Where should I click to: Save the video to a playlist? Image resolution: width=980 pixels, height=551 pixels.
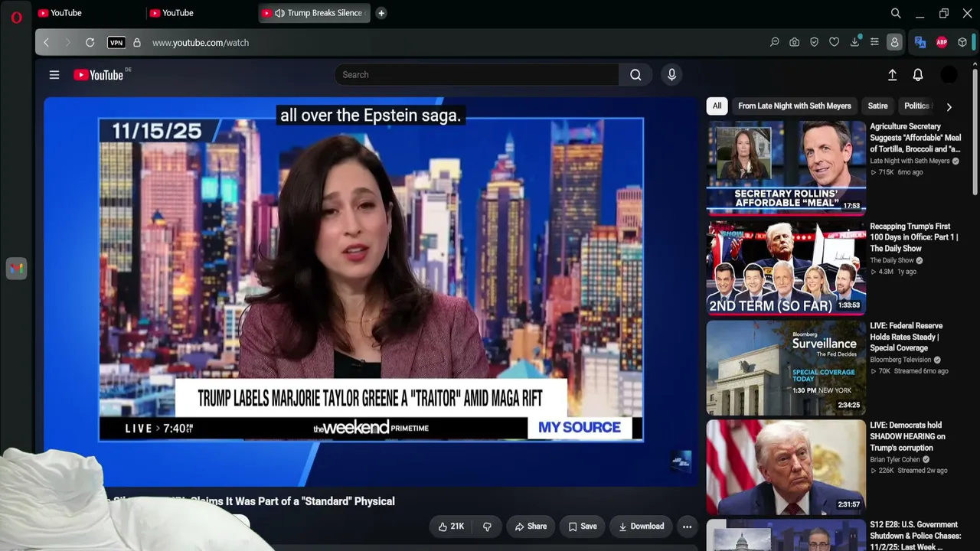pos(583,527)
